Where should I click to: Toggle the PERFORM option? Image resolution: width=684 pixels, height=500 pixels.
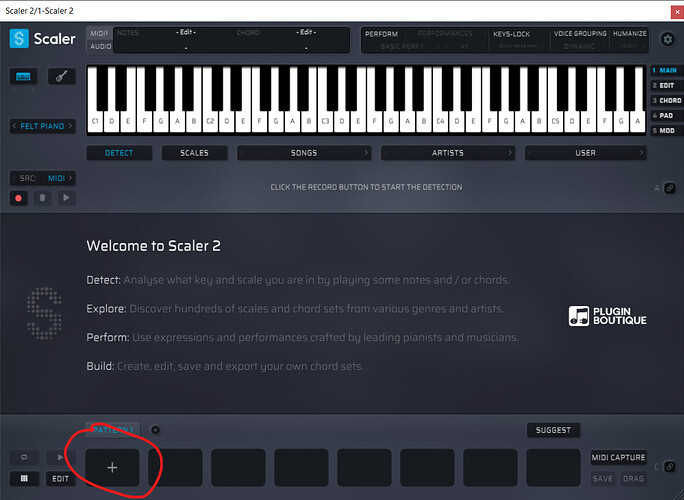pyautogui.click(x=381, y=34)
